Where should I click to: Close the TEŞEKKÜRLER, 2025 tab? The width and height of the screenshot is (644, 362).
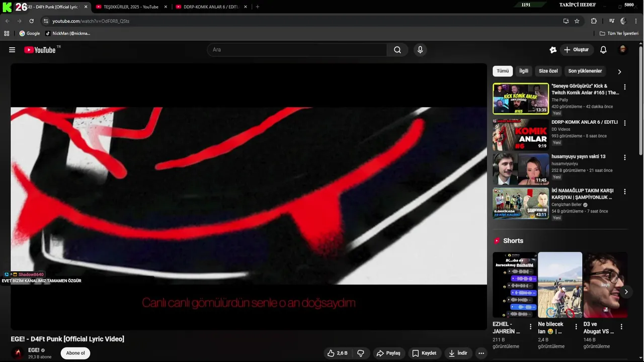(x=166, y=7)
